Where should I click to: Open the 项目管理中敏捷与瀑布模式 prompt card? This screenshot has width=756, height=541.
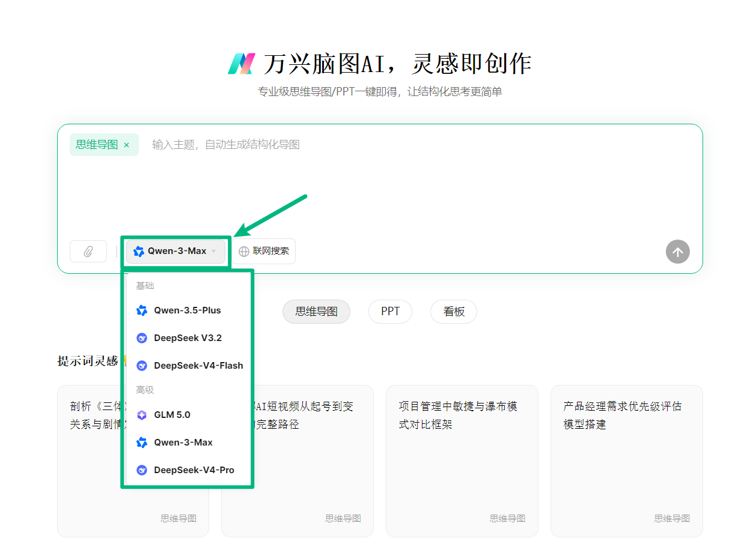462,461
